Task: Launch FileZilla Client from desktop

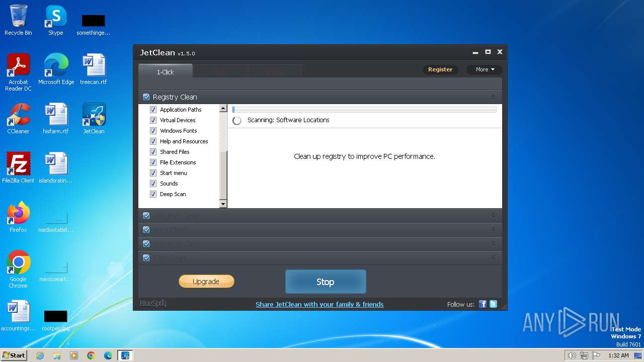Action: tap(18, 168)
